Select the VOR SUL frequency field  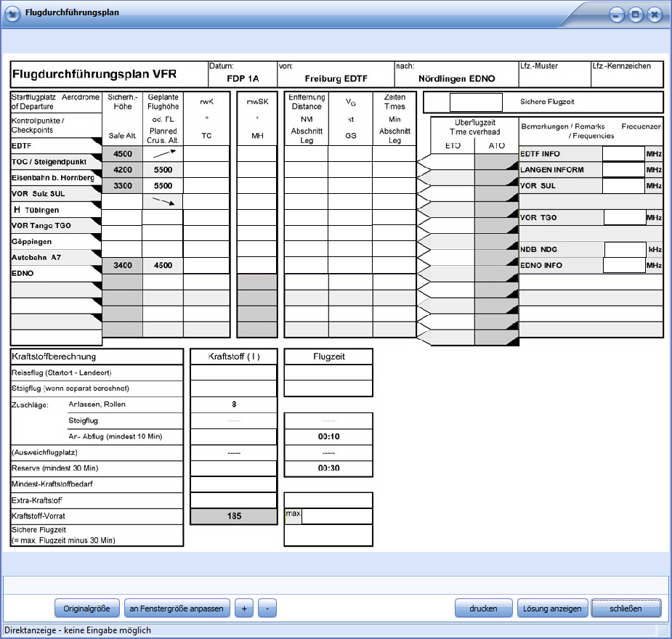[623, 185]
